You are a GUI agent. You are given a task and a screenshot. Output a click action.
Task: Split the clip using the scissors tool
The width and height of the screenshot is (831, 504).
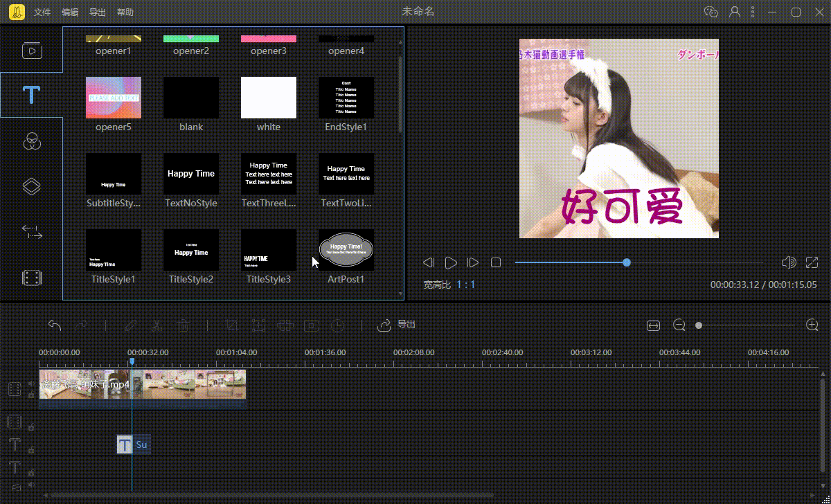(155, 324)
